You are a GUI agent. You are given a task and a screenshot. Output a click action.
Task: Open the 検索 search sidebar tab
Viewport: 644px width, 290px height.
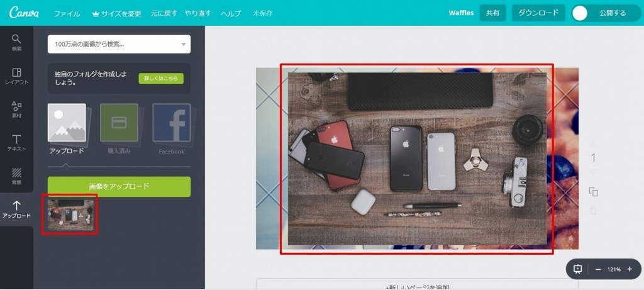[x=16, y=43]
